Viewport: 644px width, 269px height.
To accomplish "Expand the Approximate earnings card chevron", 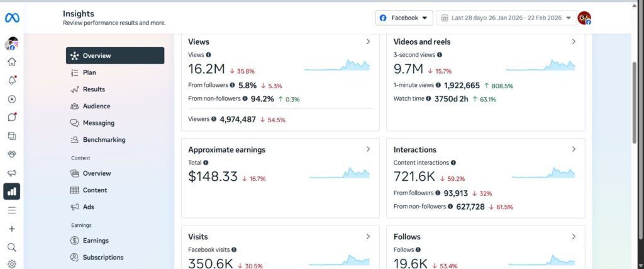I will (368, 149).
